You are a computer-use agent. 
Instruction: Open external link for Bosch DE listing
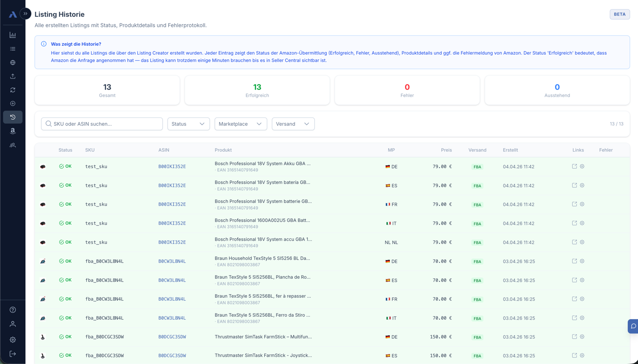click(574, 166)
